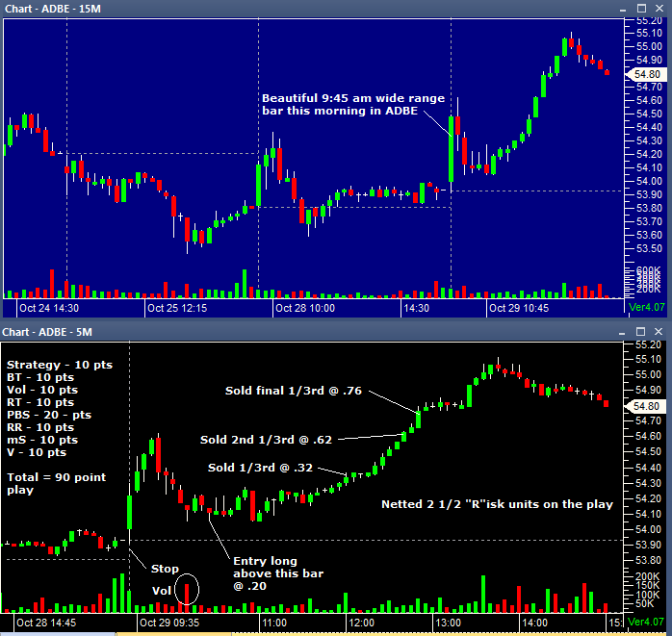Click 'RR - 10 pts' text line
This screenshot has width=672, height=636.
coord(40,427)
